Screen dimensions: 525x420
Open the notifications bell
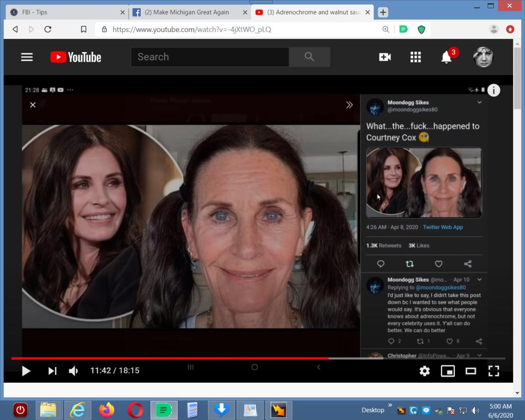(x=446, y=57)
